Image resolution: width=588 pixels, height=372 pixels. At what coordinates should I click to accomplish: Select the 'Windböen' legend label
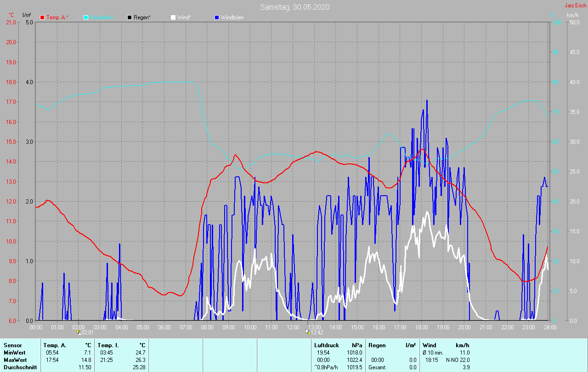[x=232, y=17]
